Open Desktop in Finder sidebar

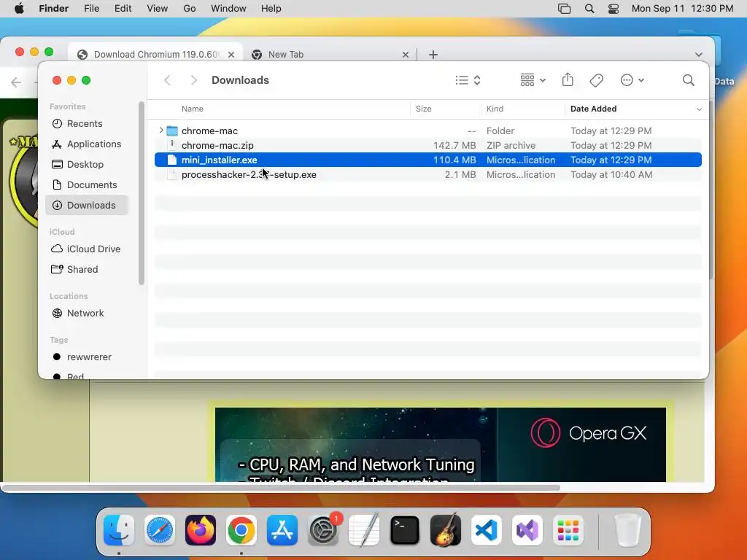click(85, 164)
